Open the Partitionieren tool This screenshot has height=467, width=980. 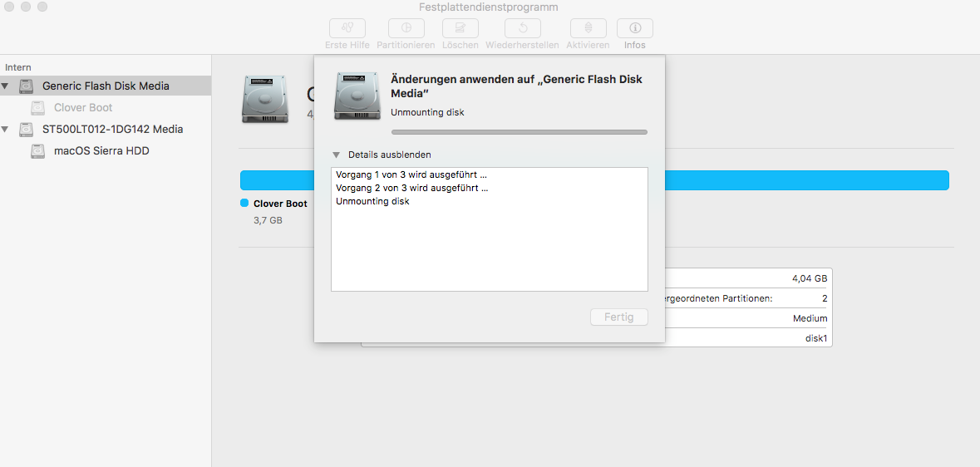pos(406,28)
